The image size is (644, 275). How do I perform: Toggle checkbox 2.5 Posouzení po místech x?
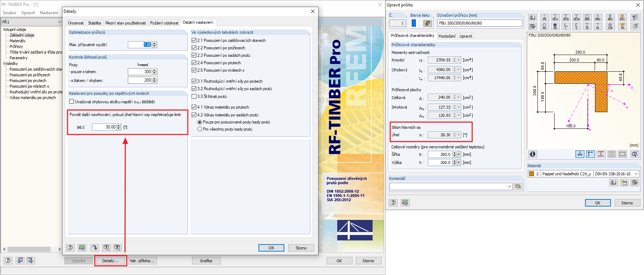pos(194,70)
